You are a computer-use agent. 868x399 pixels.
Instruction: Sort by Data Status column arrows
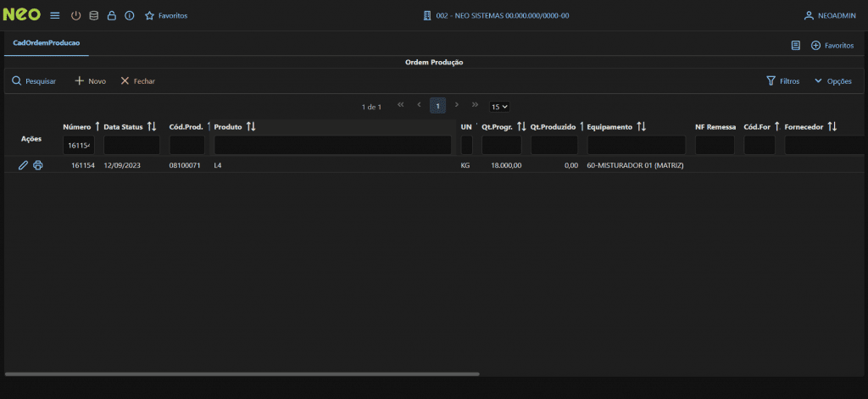pyautogui.click(x=152, y=126)
